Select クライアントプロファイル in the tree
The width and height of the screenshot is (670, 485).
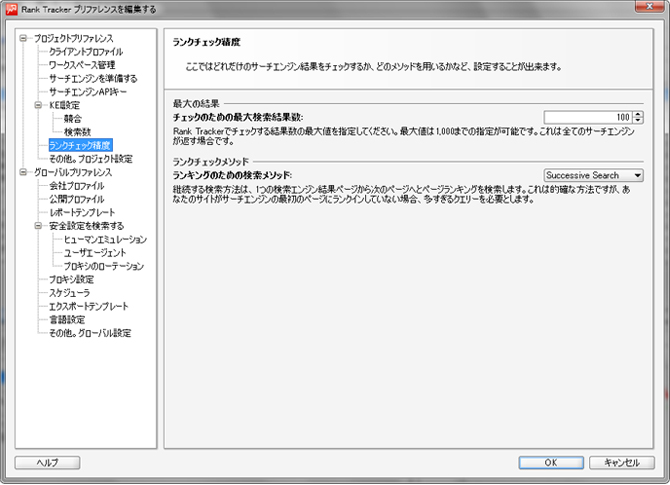click(x=86, y=52)
